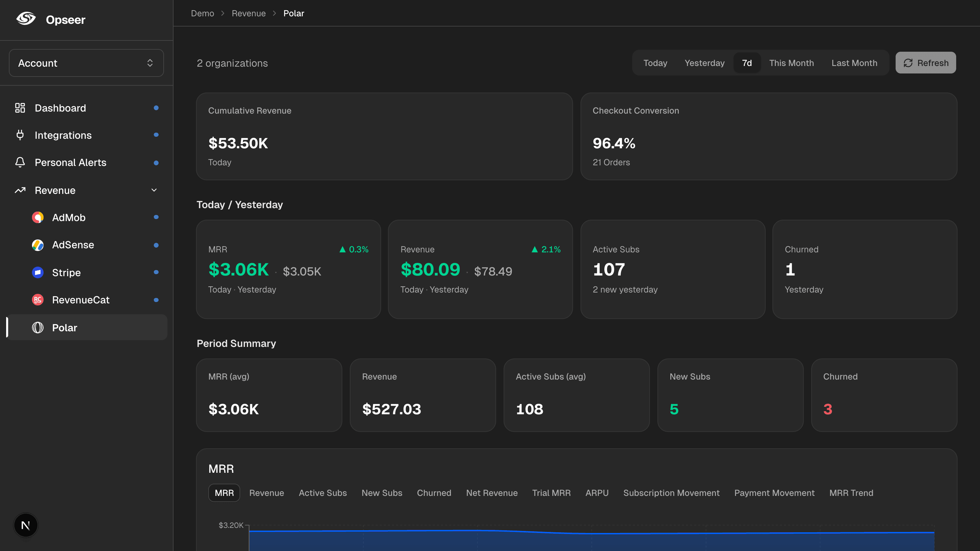Click the Revenue trend arrow icon

tap(20, 190)
